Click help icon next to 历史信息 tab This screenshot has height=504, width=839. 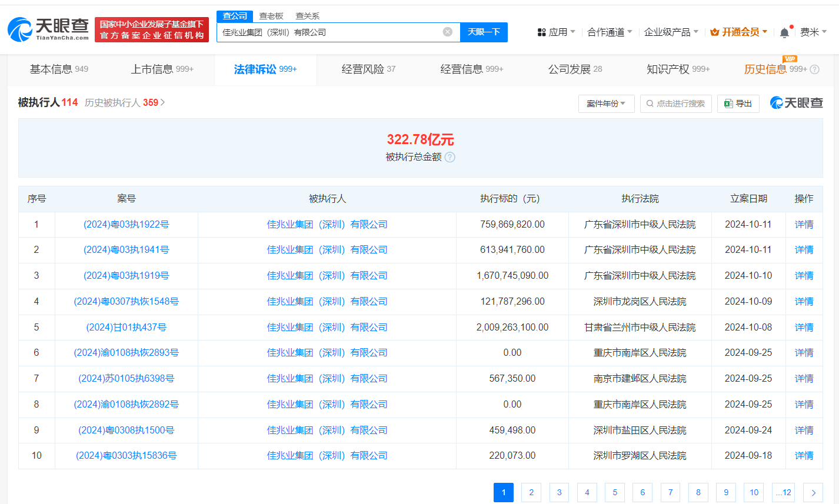pos(815,69)
